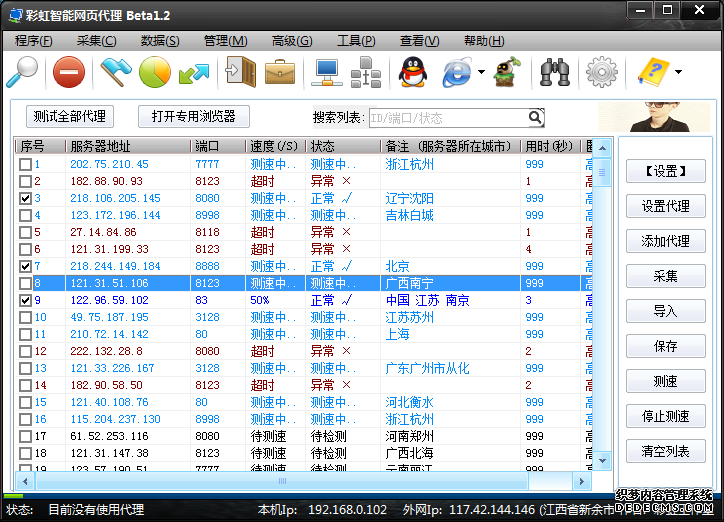Click the 导入 button
The height and width of the screenshot is (522, 724).
click(x=665, y=311)
